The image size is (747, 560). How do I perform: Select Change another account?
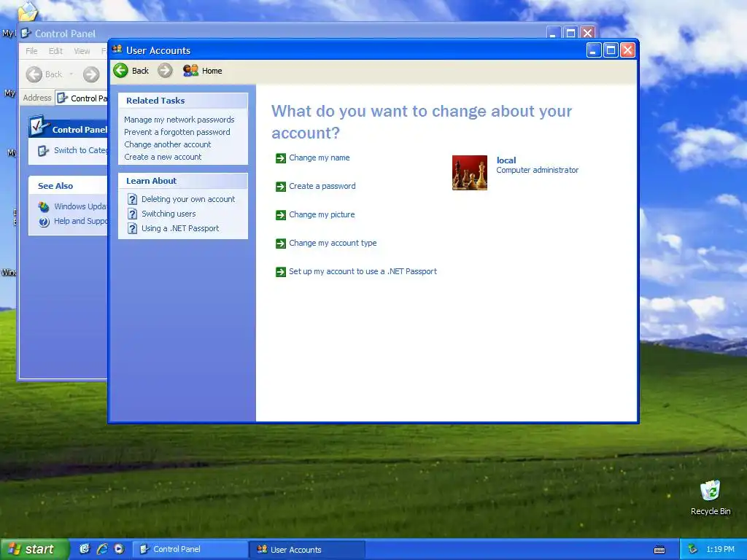(x=167, y=144)
